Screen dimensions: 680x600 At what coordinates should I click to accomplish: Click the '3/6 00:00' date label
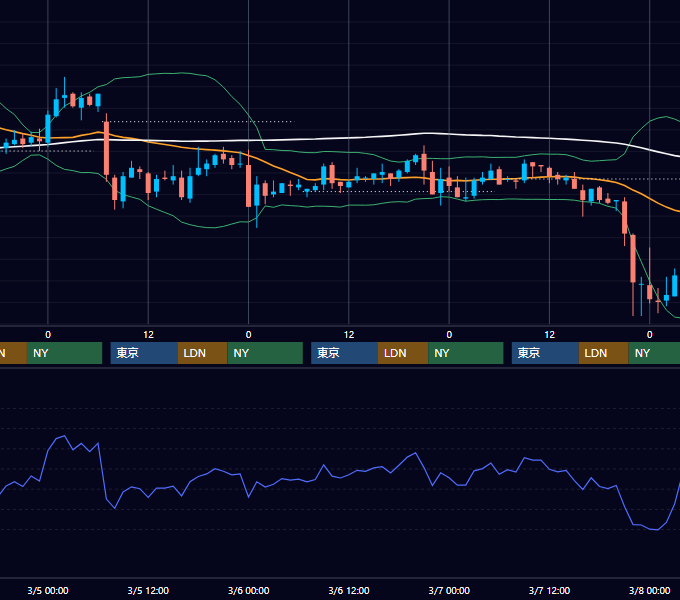tap(248, 590)
